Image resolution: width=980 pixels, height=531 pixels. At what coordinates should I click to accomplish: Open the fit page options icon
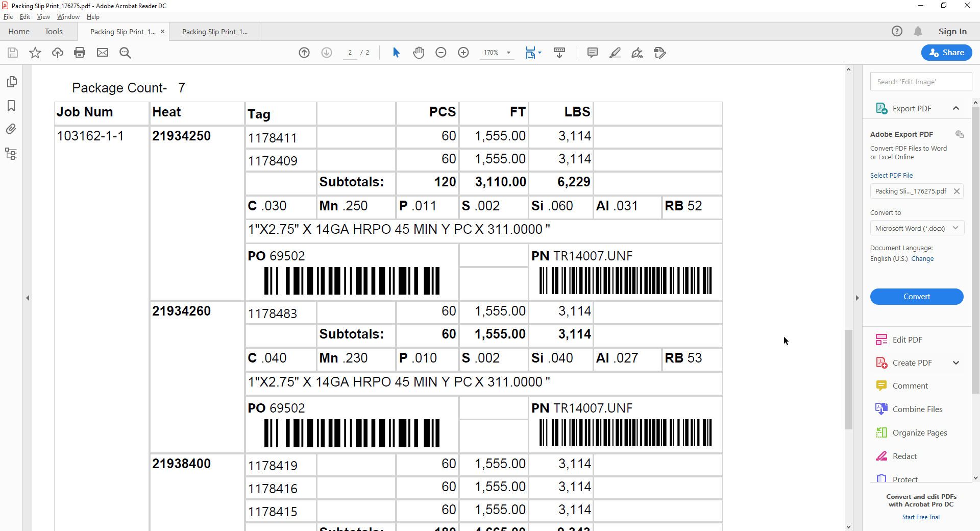[x=533, y=53]
